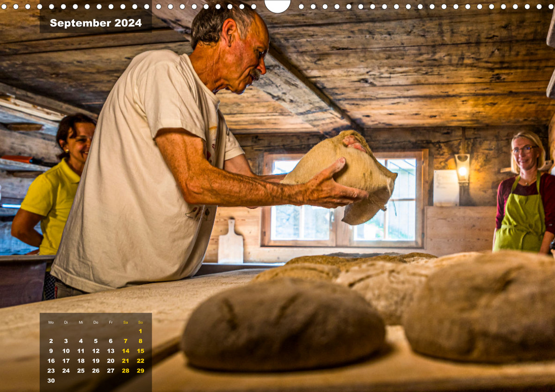
Task: Click Sunday the 22nd in the calendar
Action: coord(140,361)
